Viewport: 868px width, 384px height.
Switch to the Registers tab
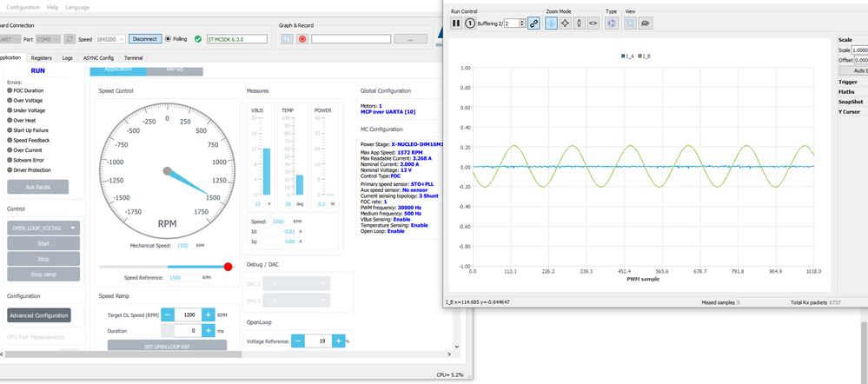(x=42, y=57)
